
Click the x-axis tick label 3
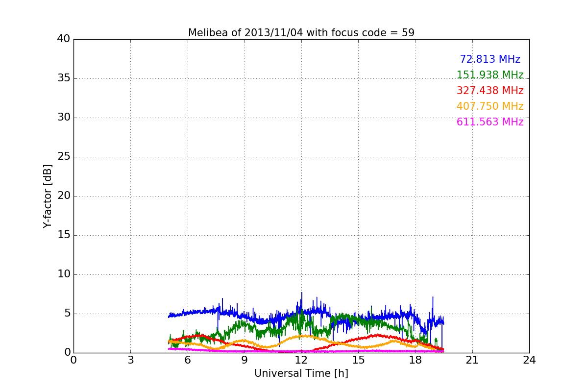click(x=130, y=360)
